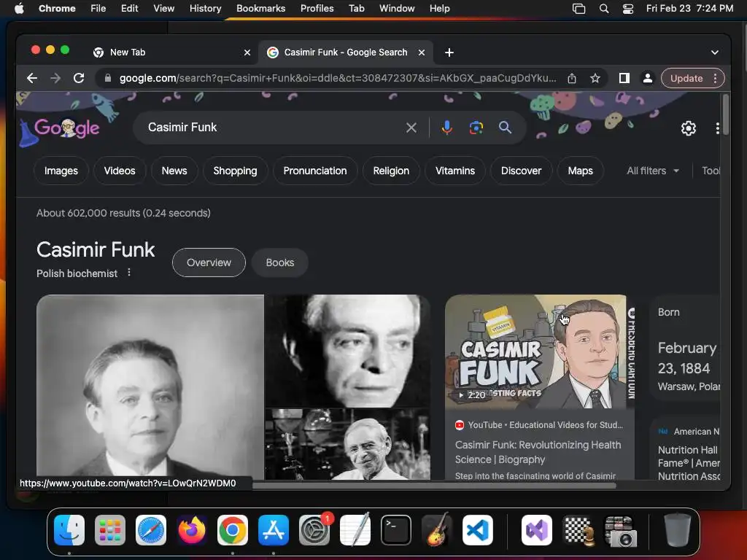Open Visual Studio Code from the dock
Image resolution: width=747 pixels, height=560 pixels.
point(478,530)
